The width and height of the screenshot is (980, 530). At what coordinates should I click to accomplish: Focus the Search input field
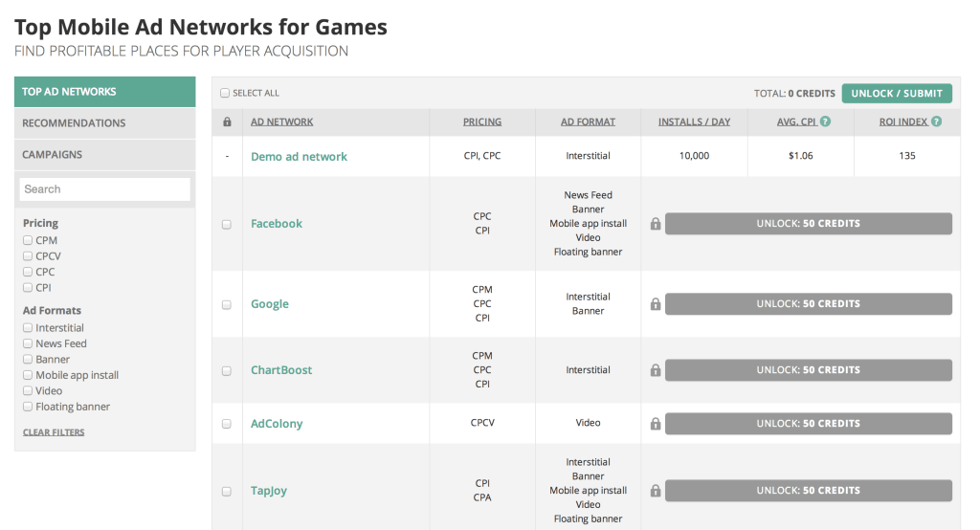(x=104, y=189)
